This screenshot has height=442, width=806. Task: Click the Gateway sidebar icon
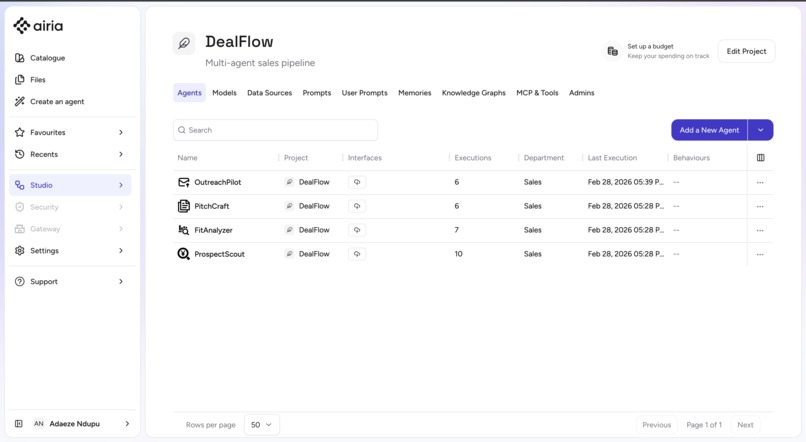click(20, 229)
